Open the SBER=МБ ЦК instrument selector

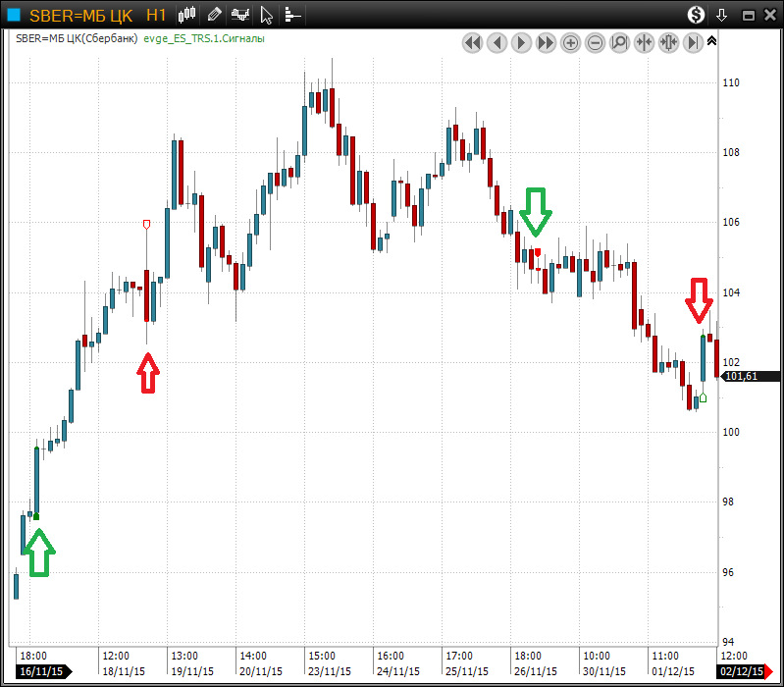pyautogui.click(x=80, y=15)
